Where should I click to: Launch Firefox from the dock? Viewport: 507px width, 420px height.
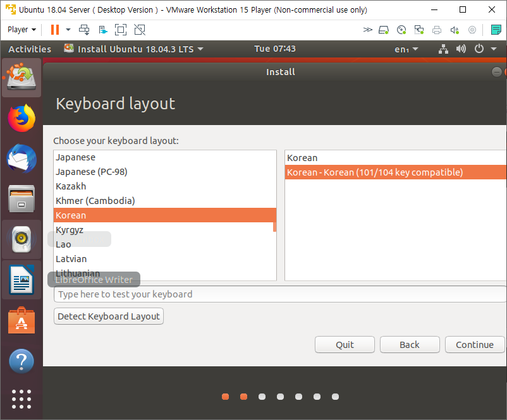pyautogui.click(x=21, y=118)
